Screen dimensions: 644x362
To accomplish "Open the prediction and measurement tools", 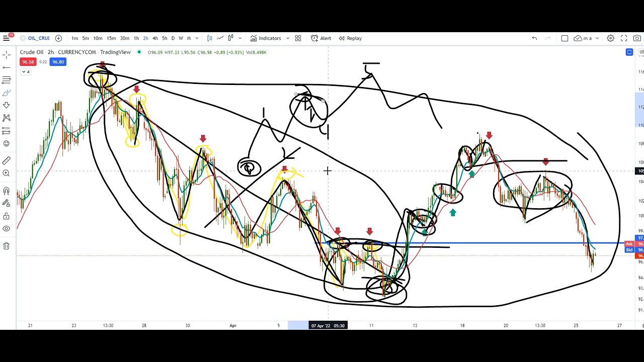I will pyautogui.click(x=6, y=131).
